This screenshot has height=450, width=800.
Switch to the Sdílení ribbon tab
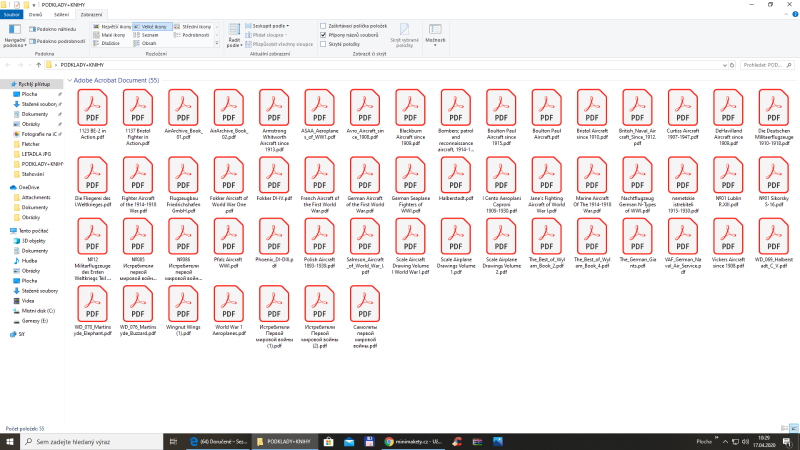[61, 14]
